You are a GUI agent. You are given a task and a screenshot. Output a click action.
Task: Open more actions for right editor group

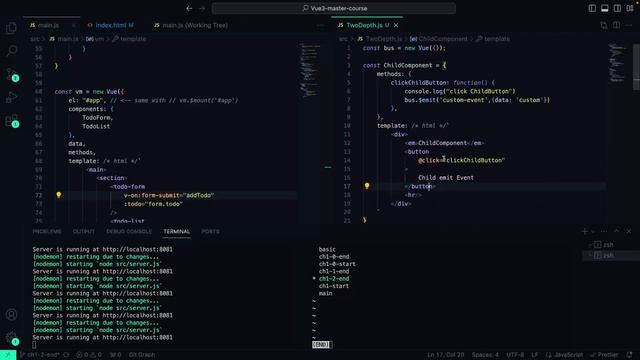629,25
